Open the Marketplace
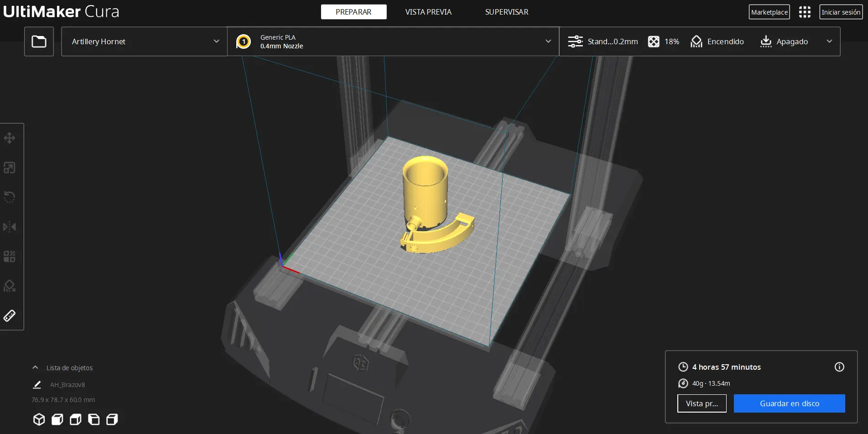 pos(769,12)
